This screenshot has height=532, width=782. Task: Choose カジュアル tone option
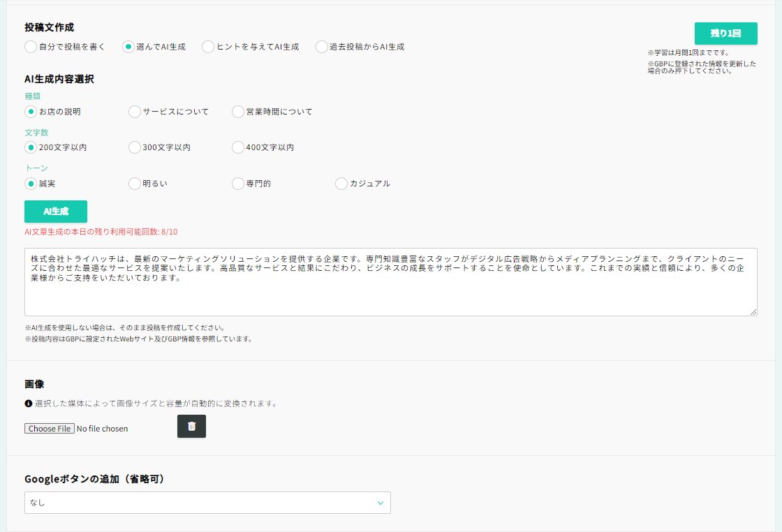[x=341, y=184]
